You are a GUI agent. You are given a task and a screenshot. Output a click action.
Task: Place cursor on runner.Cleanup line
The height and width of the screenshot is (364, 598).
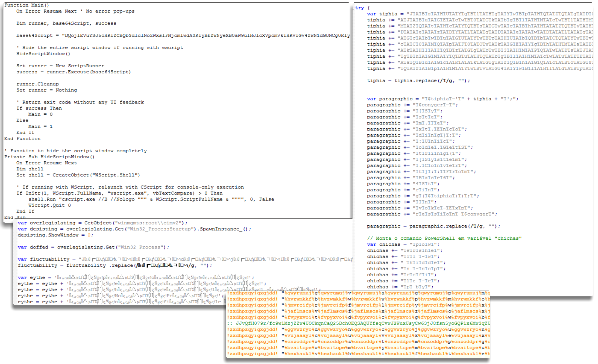pos(38,84)
